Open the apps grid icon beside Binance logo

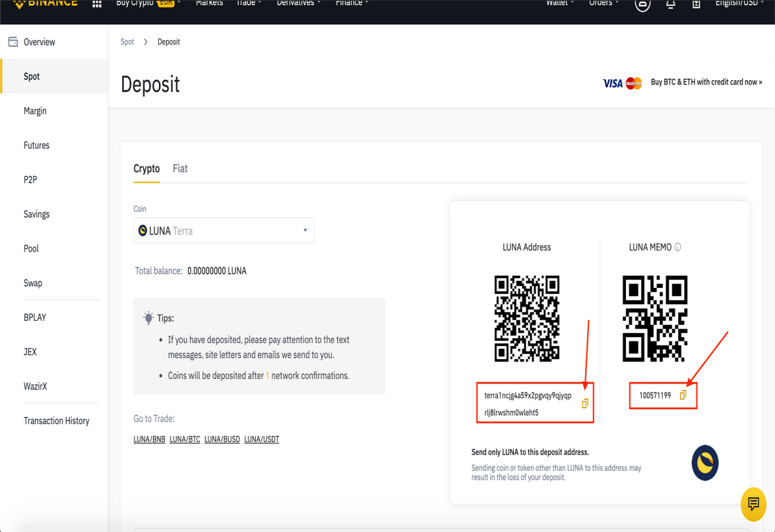[x=97, y=4]
